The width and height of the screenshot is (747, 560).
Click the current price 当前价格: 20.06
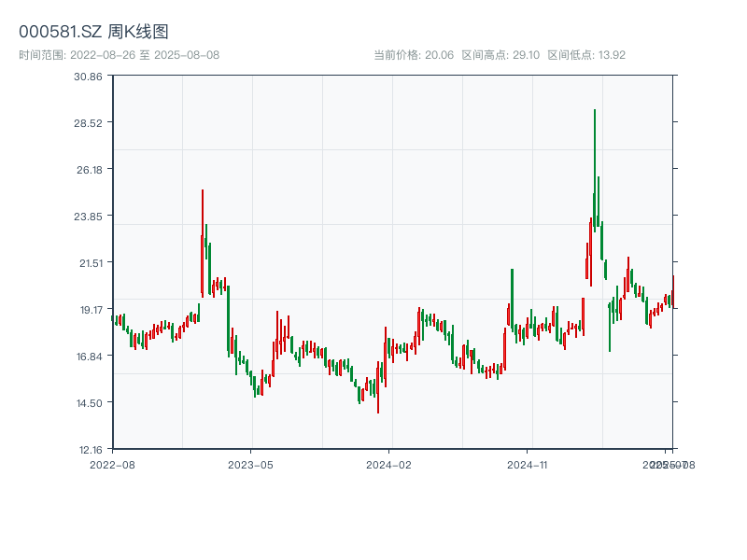(x=414, y=55)
